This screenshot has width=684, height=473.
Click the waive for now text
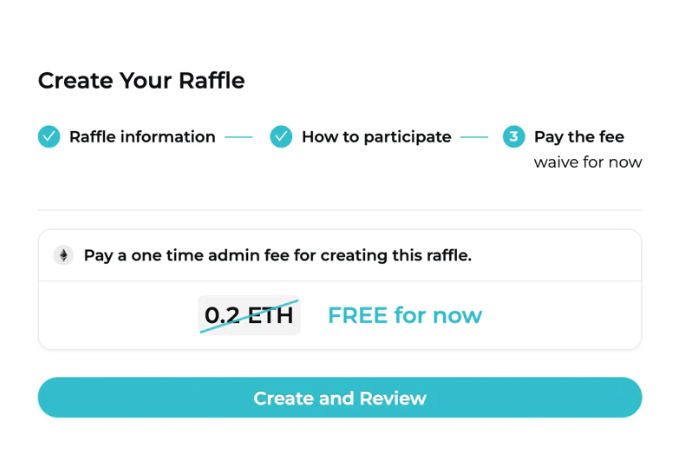(x=588, y=162)
